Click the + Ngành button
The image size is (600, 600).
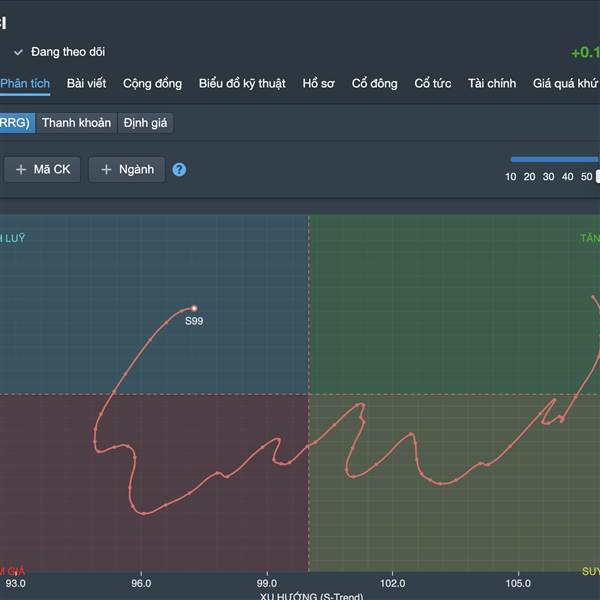(x=127, y=170)
